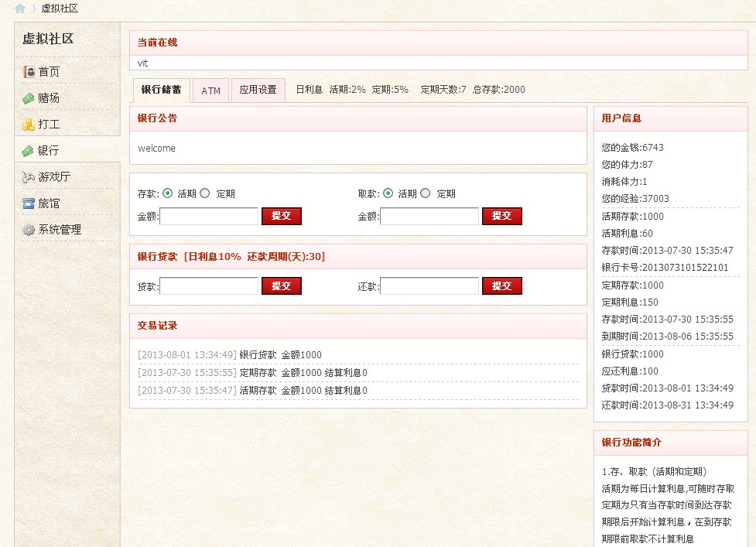Click the 虚拟社区 breadcrumb link
The height and width of the screenshot is (547, 756).
(60, 9)
